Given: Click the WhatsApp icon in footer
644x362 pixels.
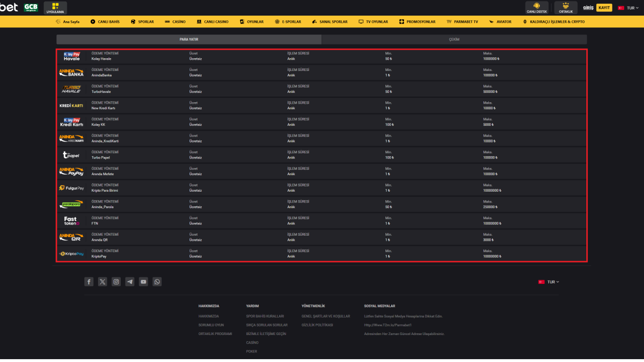Looking at the screenshot, I should click(x=157, y=282).
